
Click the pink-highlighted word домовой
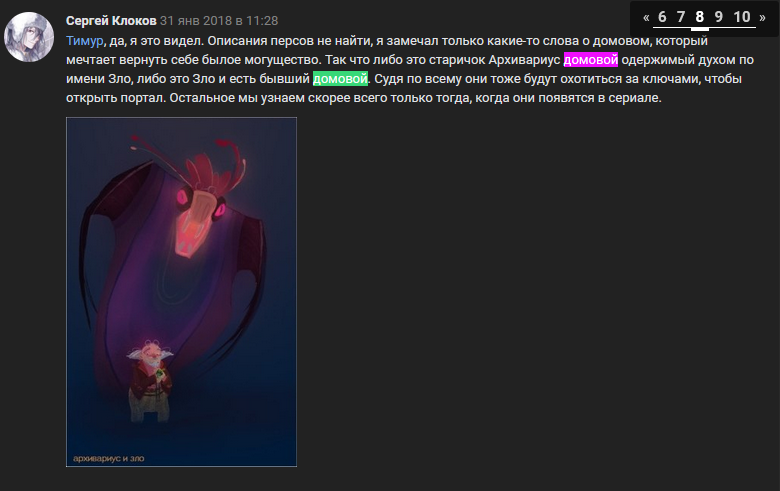coord(590,60)
